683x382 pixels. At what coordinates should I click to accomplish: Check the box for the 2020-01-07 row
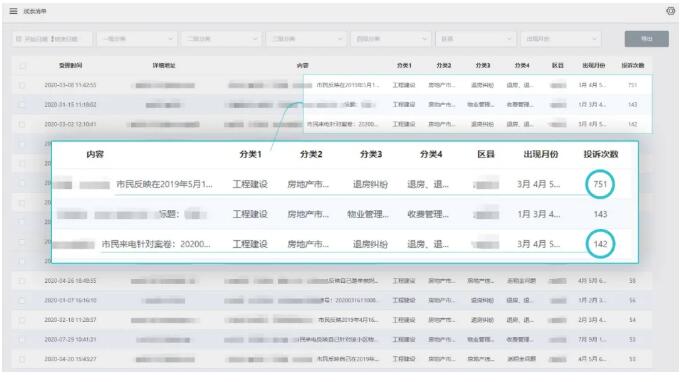pyautogui.click(x=22, y=301)
